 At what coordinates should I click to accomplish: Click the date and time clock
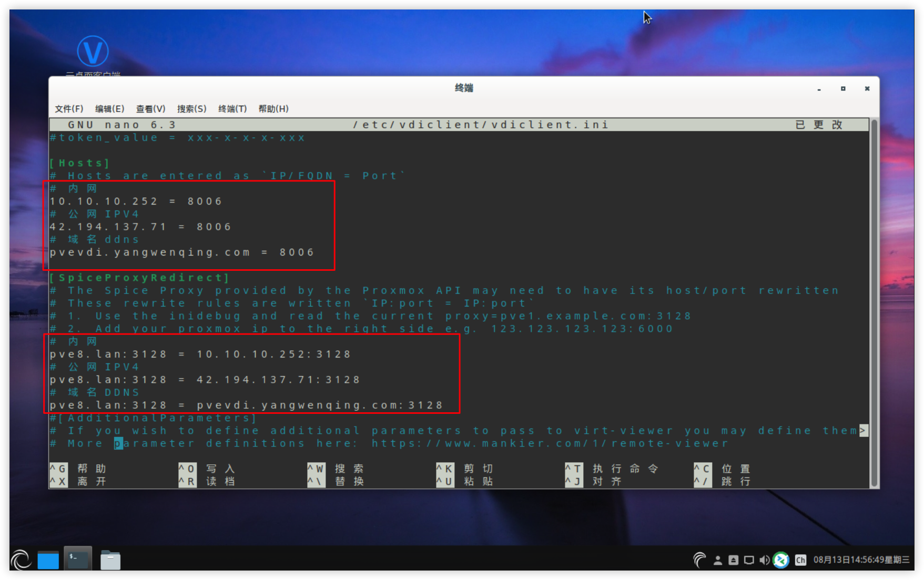pos(861,560)
